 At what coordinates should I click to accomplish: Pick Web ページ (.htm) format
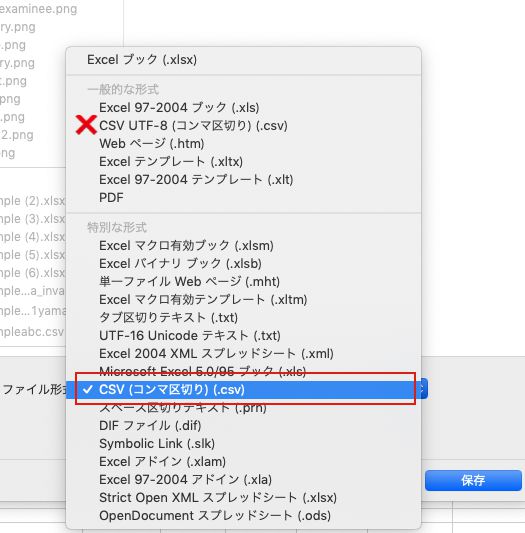pos(243,143)
